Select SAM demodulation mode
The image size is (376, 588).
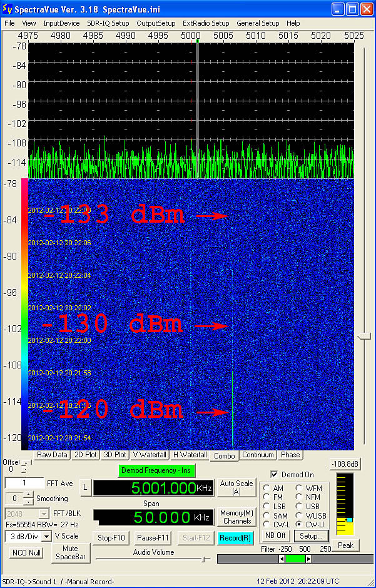click(x=266, y=515)
